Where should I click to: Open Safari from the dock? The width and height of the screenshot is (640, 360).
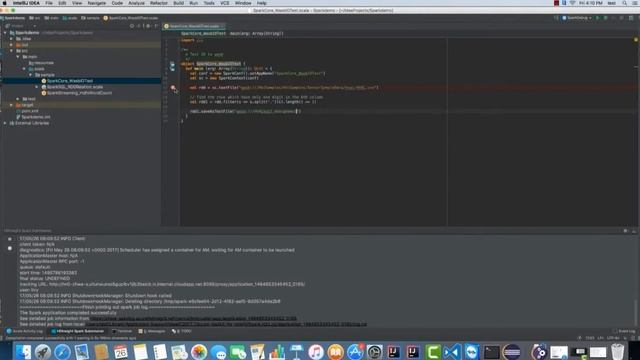click(62, 351)
